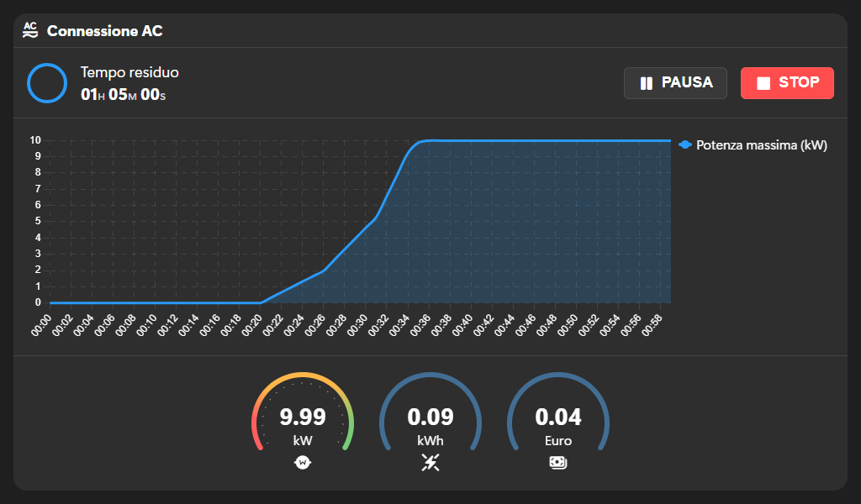This screenshot has height=504, width=861.
Task: Click the power meter icon under kW
Action: coord(303,462)
